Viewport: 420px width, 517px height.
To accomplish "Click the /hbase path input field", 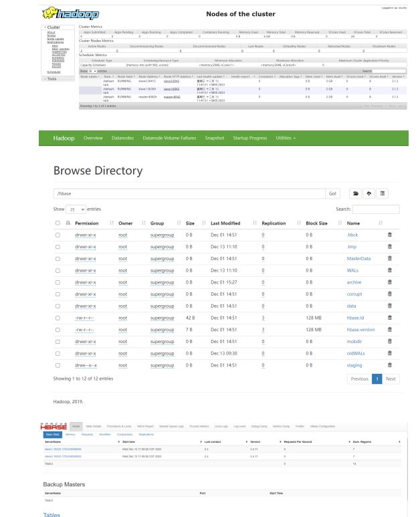I will point(189,193).
